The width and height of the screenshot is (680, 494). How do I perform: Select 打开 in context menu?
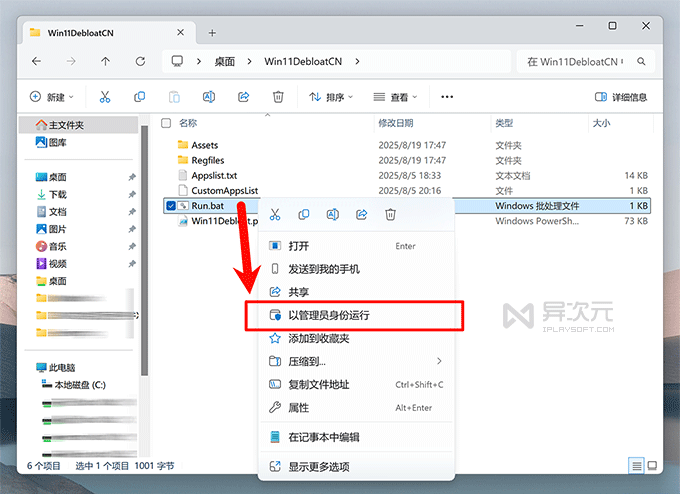coord(356,246)
